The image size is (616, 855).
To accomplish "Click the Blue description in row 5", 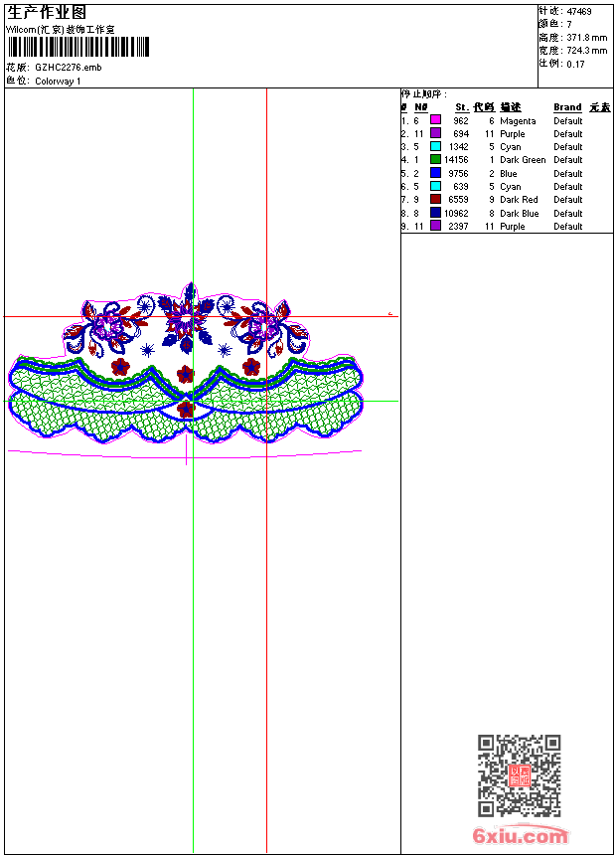I will click(509, 173).
